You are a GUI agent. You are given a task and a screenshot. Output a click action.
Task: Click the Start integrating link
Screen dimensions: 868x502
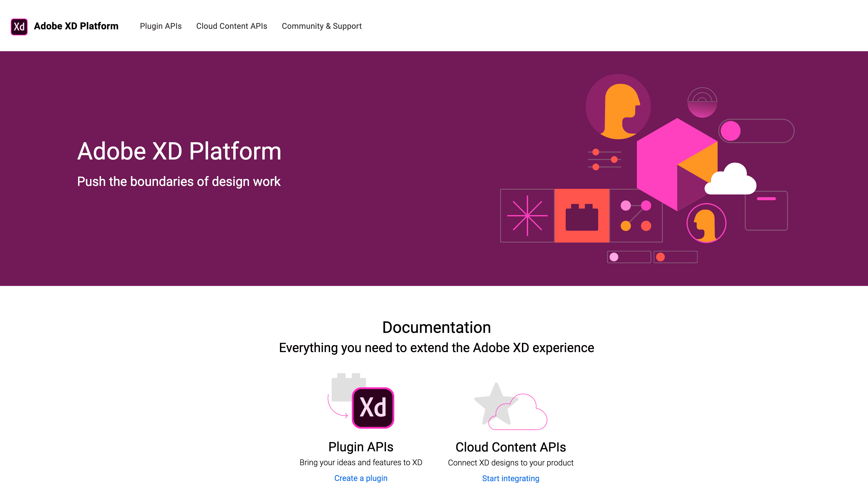coord(511,478)
